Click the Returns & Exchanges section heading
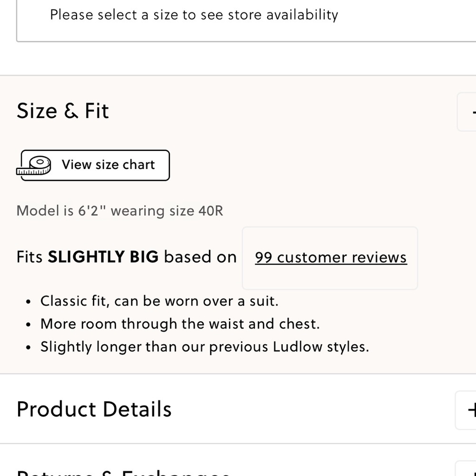This screenshot has width=476, height=476. coord(123,473)
